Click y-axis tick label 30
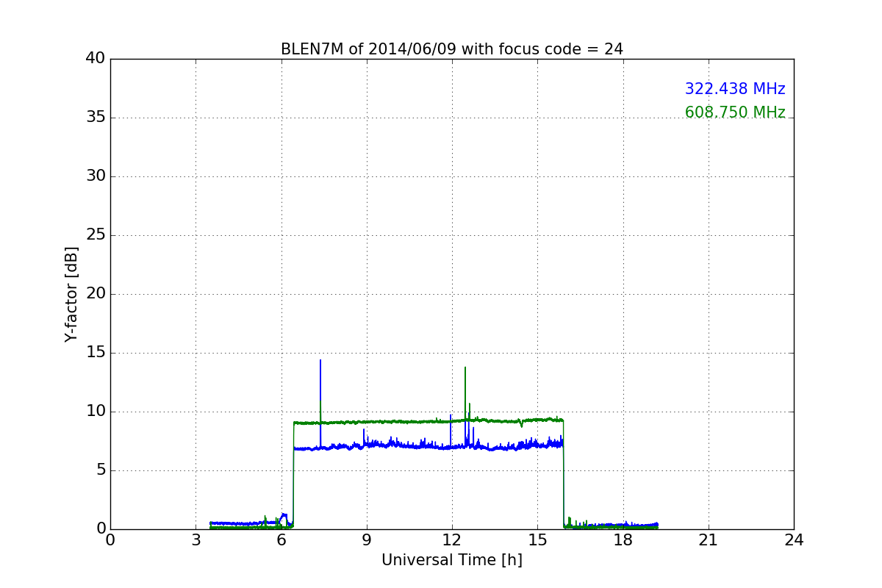This screenshot has height=588, width=882. pyautogui.click(x=96, y=176)
